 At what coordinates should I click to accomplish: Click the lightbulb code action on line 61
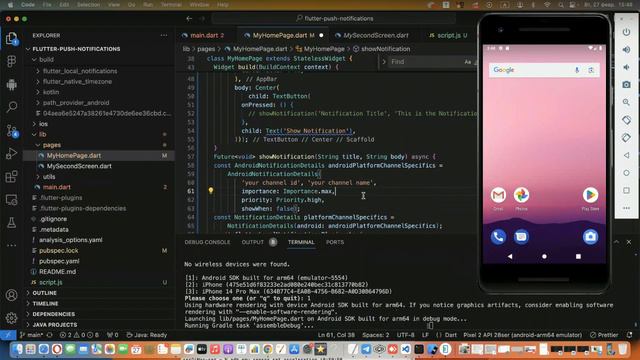coord(211,191)
